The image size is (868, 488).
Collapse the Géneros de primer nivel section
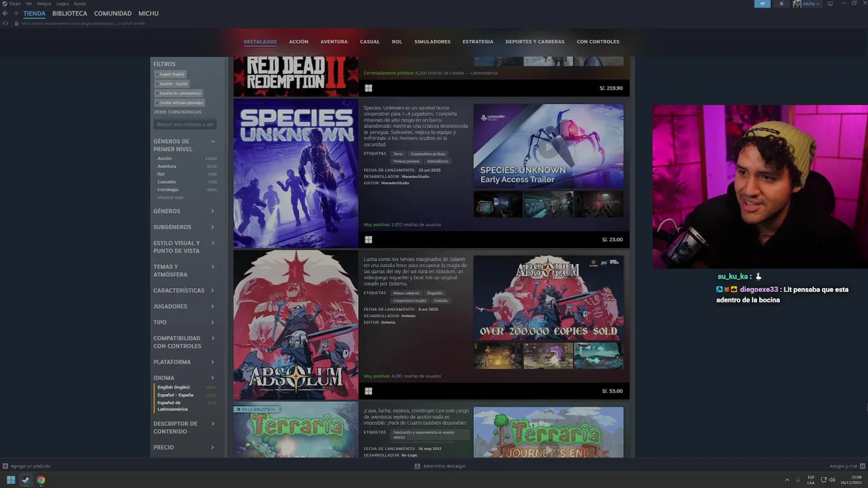coord(184,145)
